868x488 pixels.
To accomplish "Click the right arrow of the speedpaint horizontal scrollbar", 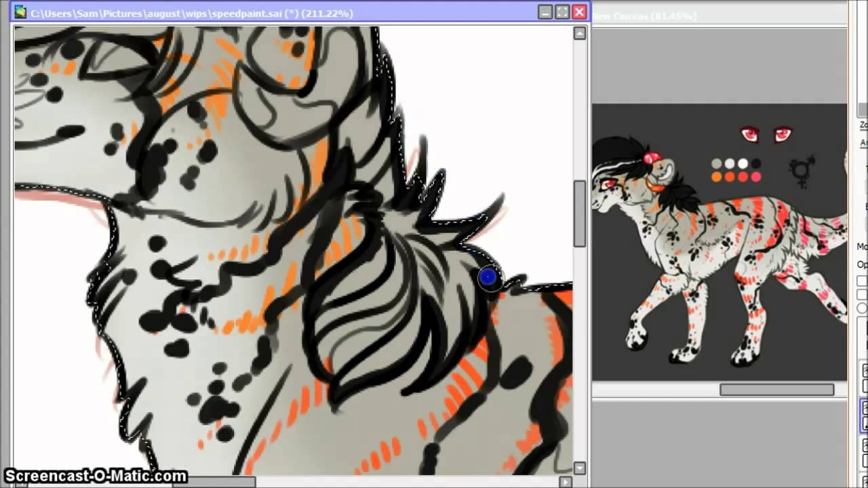I will pos(566,482).
